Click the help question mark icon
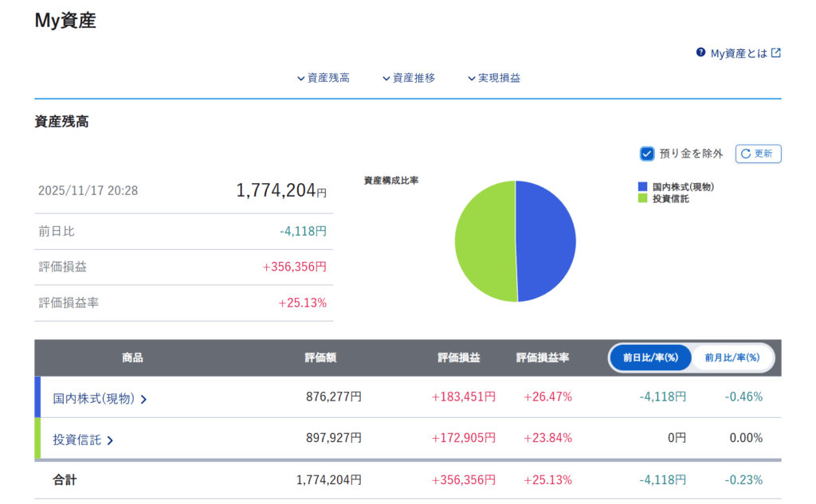Image resolution: width=816 pixels, height=504 pixels. [x=700, y=53]
